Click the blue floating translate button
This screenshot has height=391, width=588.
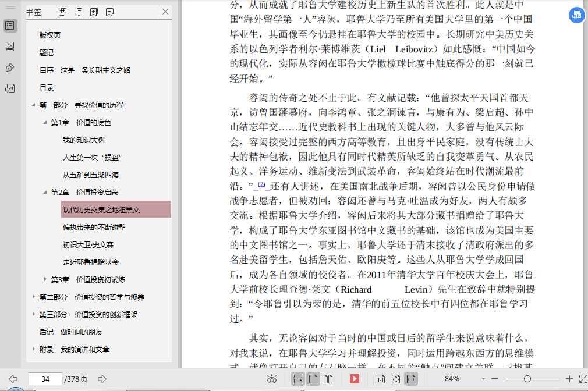(x=577, y=15)
